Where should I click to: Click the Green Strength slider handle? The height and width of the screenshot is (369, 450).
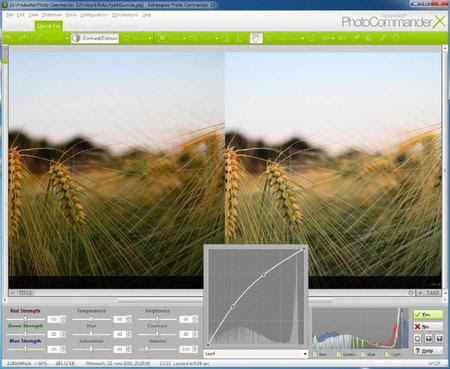pyautogui.click(x=25, y=334)
